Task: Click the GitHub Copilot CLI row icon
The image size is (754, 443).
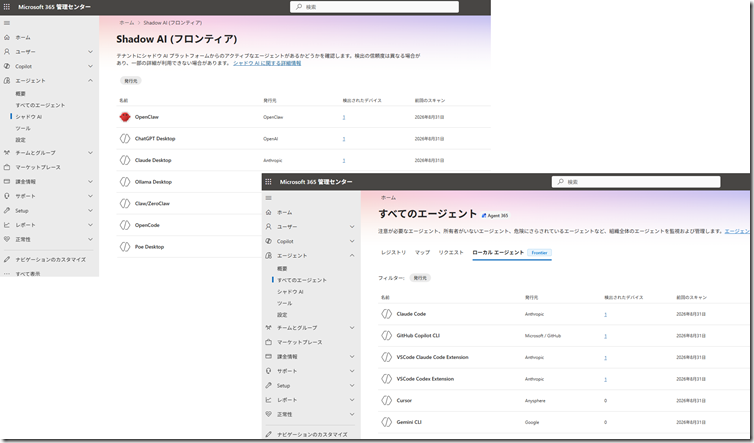Action: 387,335
